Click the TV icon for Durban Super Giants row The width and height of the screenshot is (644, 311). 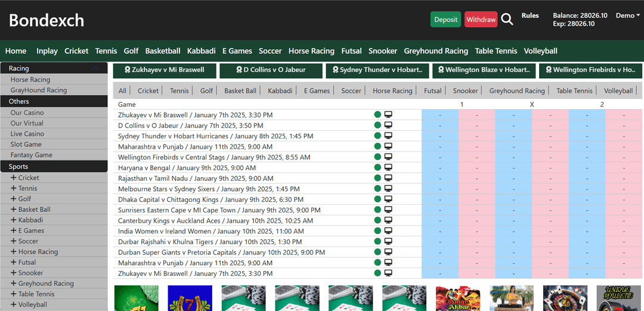point(388,252)
